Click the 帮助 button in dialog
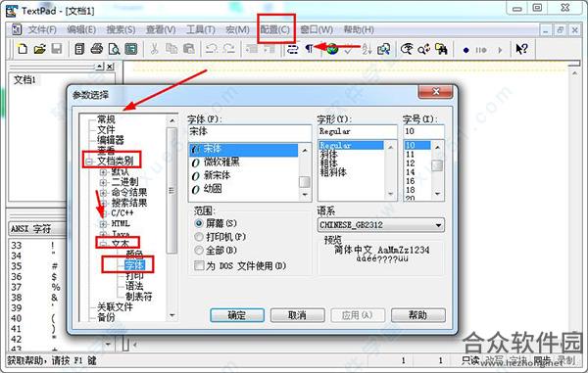The image size is (588, 373). click(x=418, y=315)
